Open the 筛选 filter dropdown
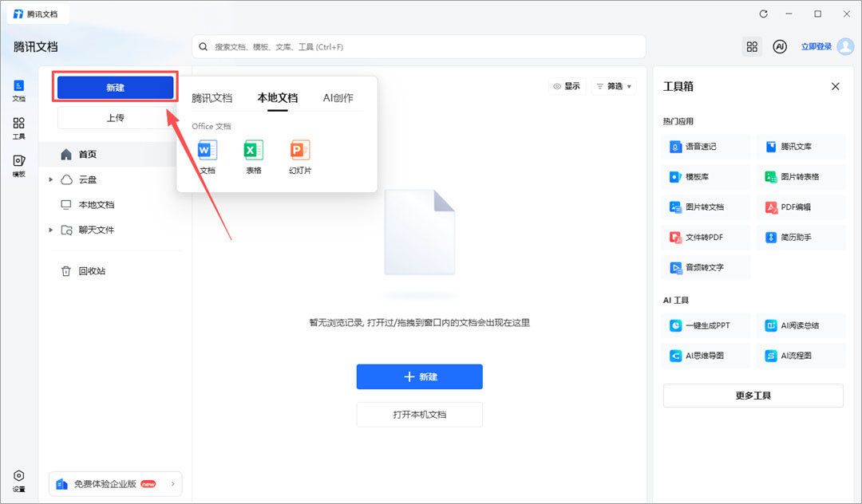862x504 pixels. coord(614,86)
